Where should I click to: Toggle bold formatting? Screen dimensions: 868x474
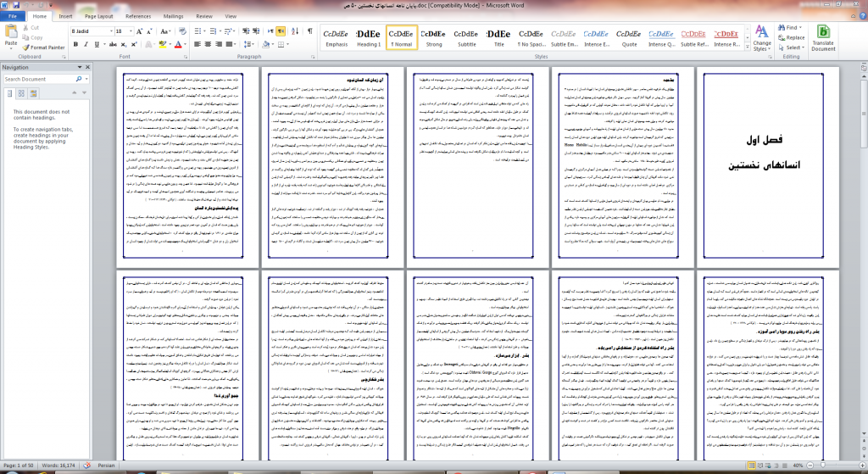tap(75, 44)
